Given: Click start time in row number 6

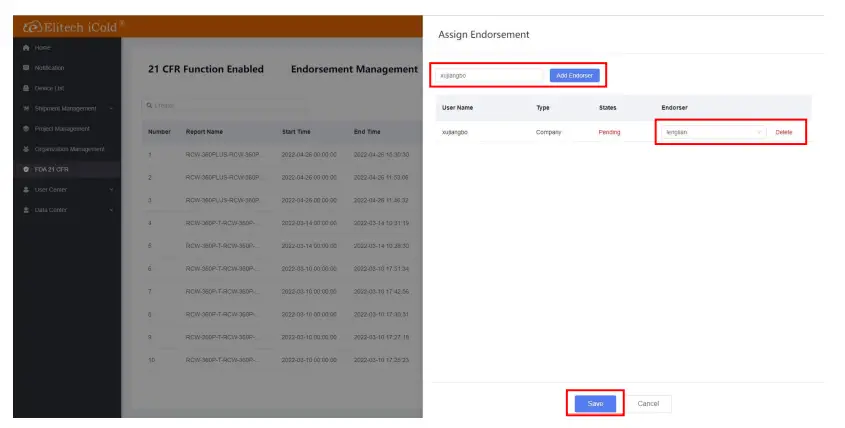Looking at the screenshot, I should tap(309, 268).
